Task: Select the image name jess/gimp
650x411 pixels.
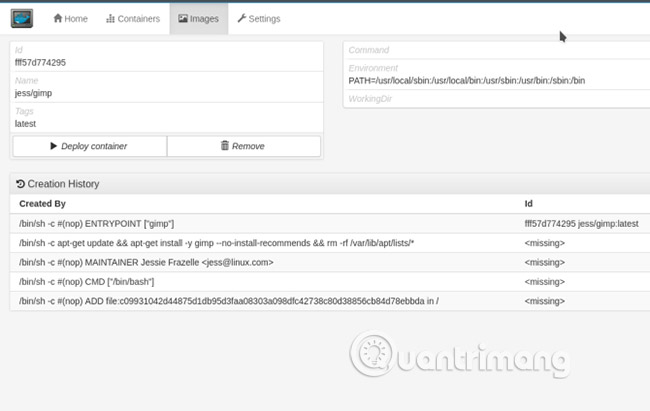Action: (x=33, y=93)
